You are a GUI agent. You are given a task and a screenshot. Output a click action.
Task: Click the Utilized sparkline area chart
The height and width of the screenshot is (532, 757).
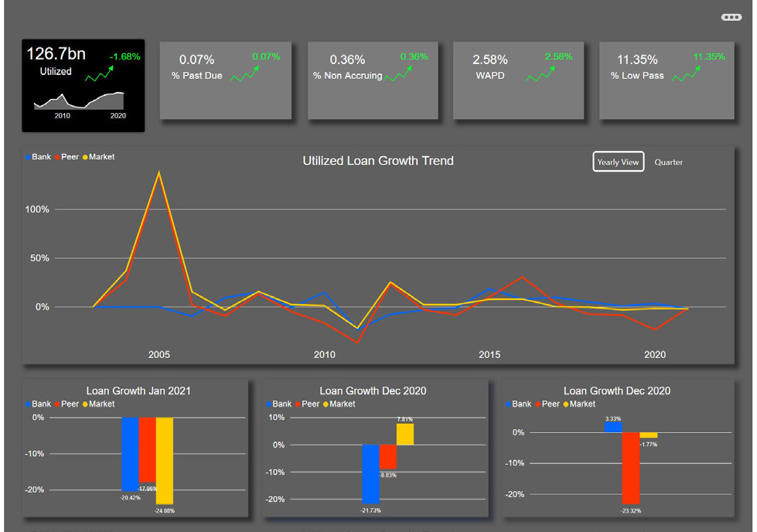(79, 101)
